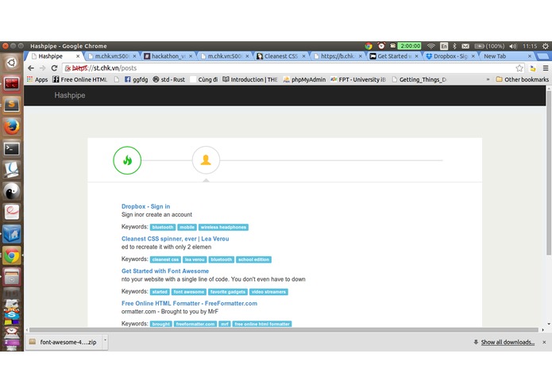Viewport: 552px width, 392px height.
Task: Open the Introduction | THE bookmark
Action: pos(250,79)
